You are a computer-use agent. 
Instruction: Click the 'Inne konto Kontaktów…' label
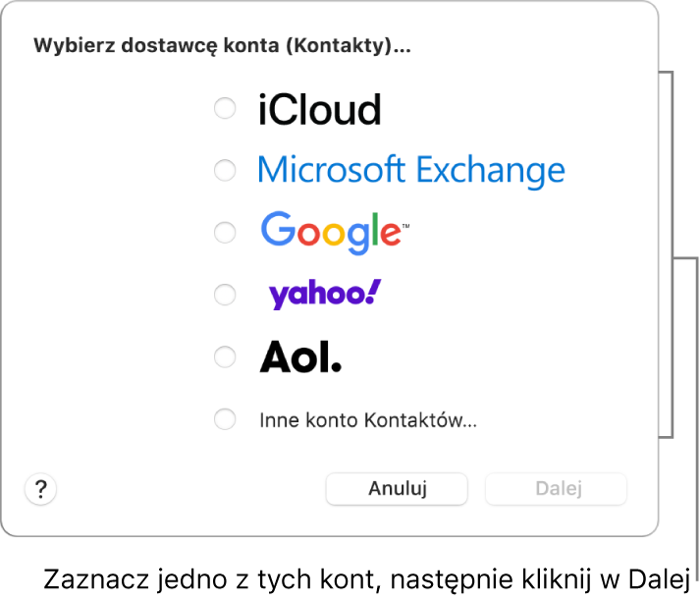[368, 421]
